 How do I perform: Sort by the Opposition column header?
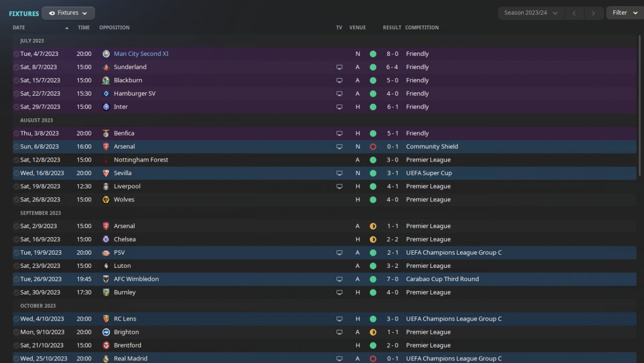(114, 28)
